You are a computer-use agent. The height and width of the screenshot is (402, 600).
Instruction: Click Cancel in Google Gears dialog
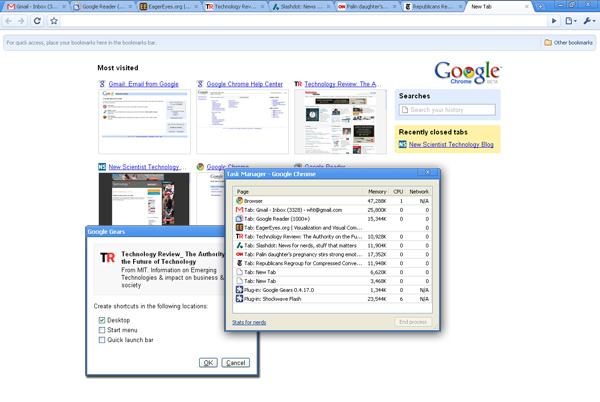click(x=235, y=363)
